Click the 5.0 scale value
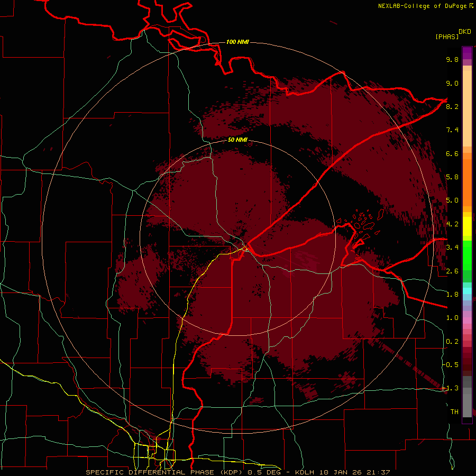476x476 pixels. pyautogui.click(x=452, y=200)
